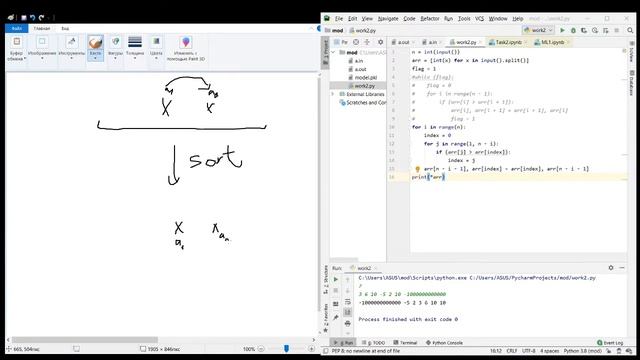The height and width of the screenshot is (360, 640).
Task: Open the VCS menu in PyCharm
Action: pyautogui.click(x=480, y=19)
